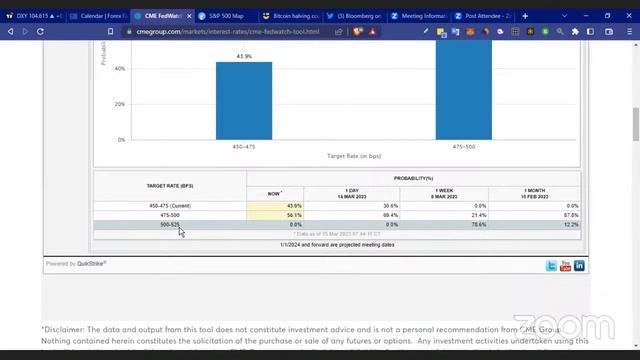Switch to the Post Attendee Zoom tab
Viewport: 640px width, 360px height.
[484, 16]
